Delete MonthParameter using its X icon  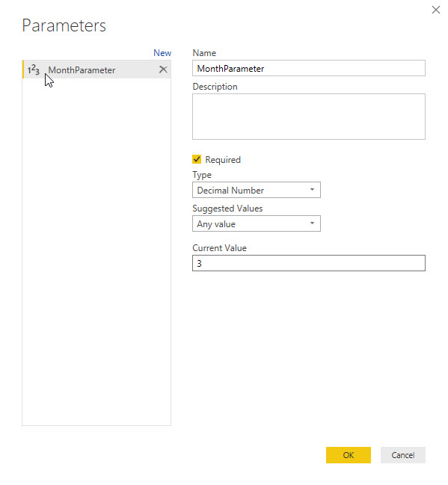click(163, 69)
